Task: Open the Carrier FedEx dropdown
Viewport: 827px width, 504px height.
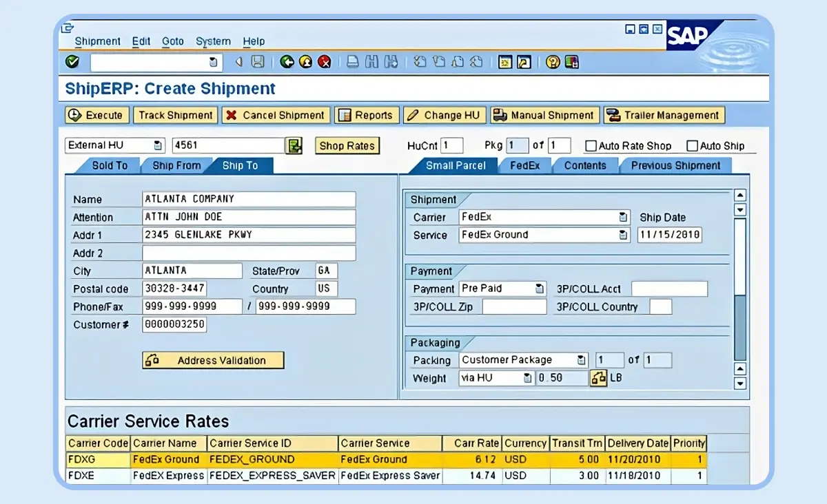Action: (623, 217)
